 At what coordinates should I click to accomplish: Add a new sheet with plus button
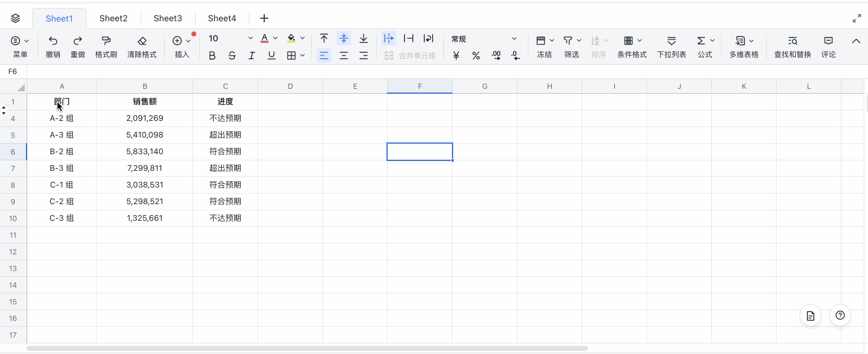pyautogui.click(x=264, y=19)
